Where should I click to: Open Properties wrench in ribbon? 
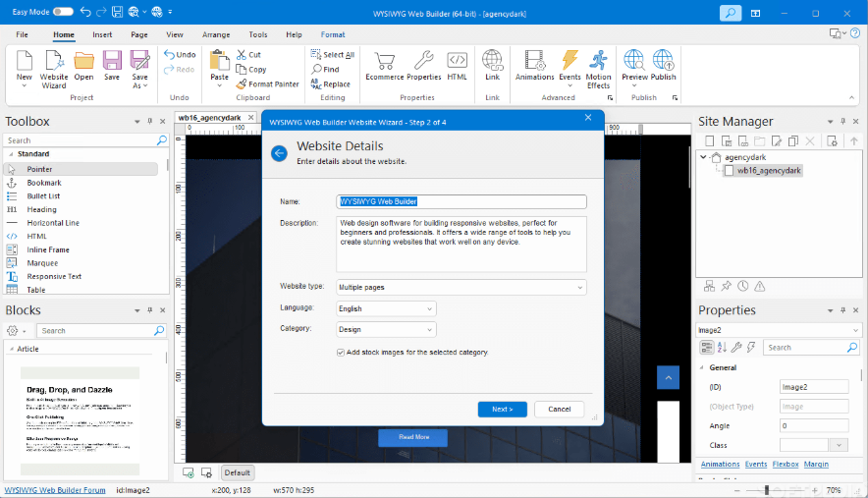coord(424,66)
